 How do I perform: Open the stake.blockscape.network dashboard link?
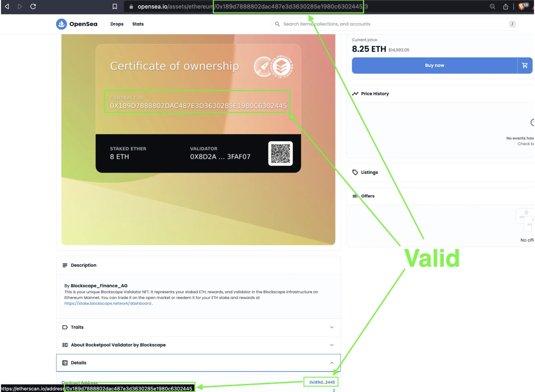[108, 303]
